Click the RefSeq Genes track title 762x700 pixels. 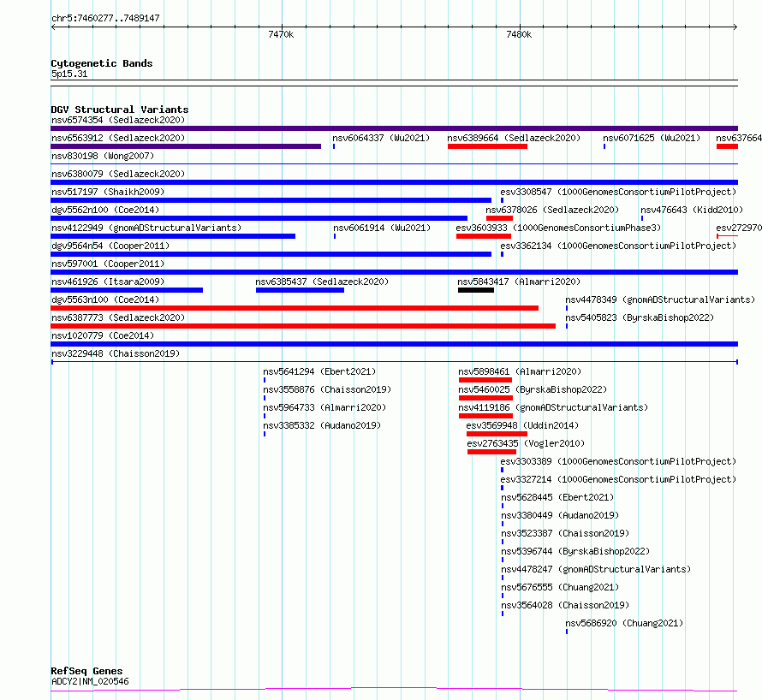86,671
